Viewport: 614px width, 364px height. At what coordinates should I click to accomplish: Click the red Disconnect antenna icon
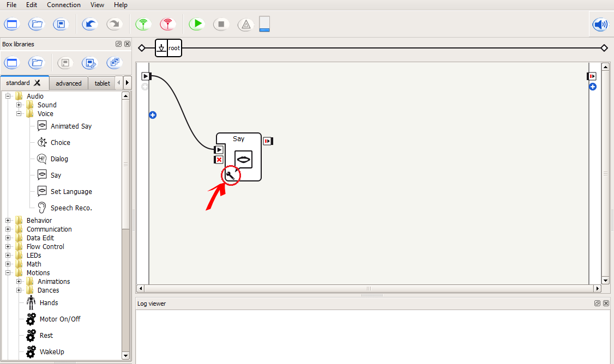(168, 24)
